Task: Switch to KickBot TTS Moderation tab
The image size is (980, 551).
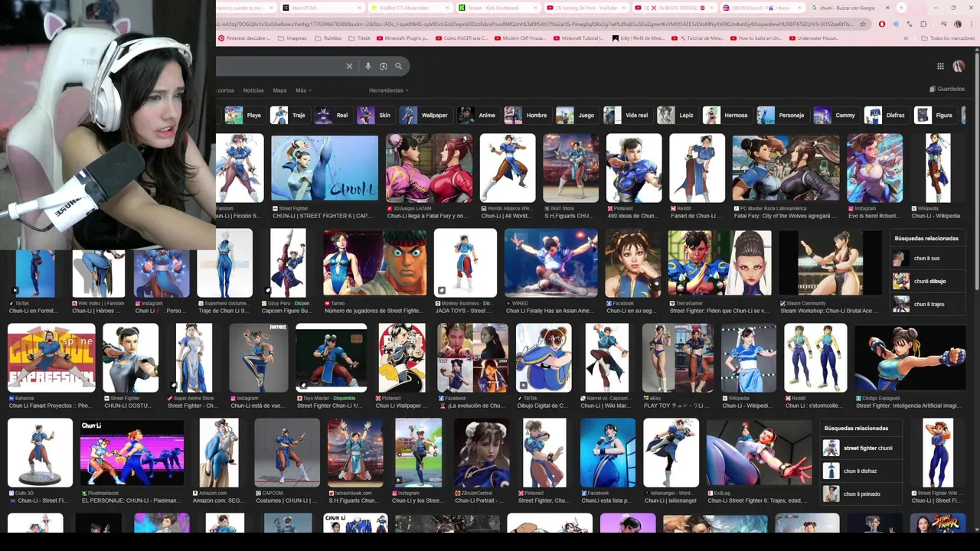Action: (412, 8)
